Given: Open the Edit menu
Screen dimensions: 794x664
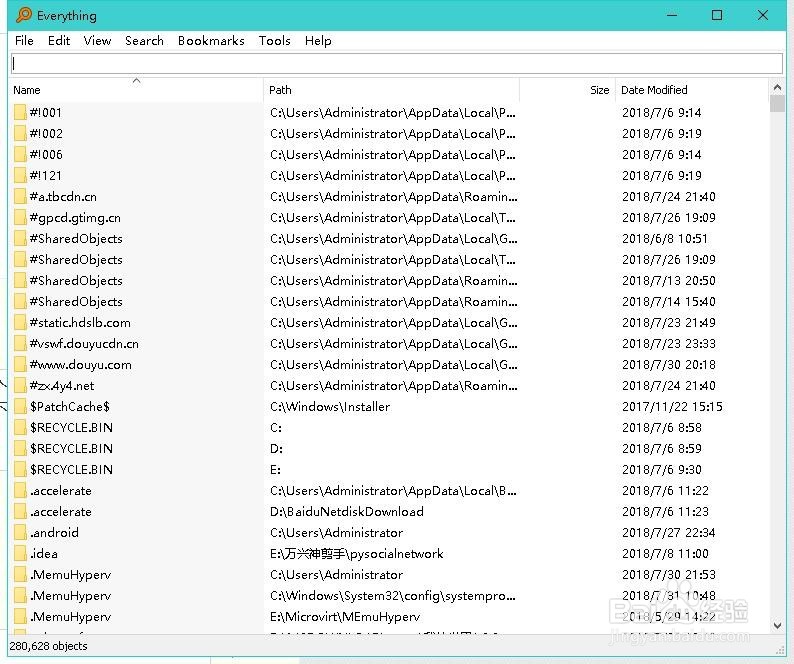Looking at the screenshot, I should (59, 41).
